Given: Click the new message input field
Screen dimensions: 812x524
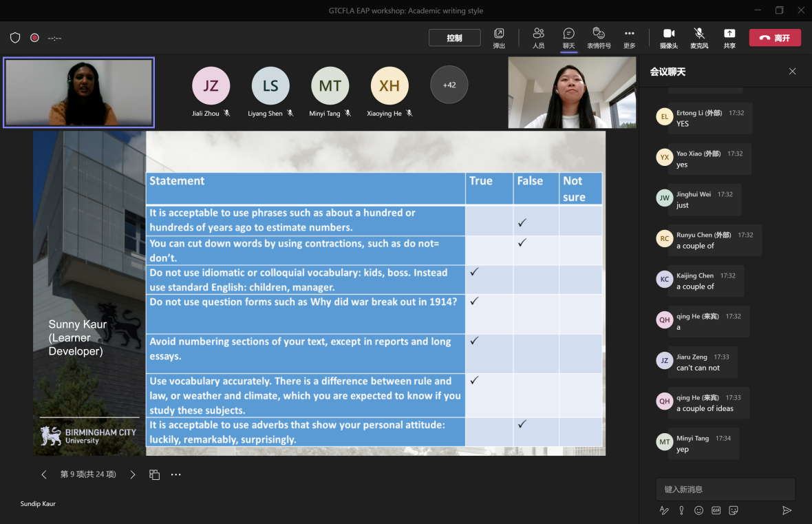Looking at the screenshot, I should (725, 489).
